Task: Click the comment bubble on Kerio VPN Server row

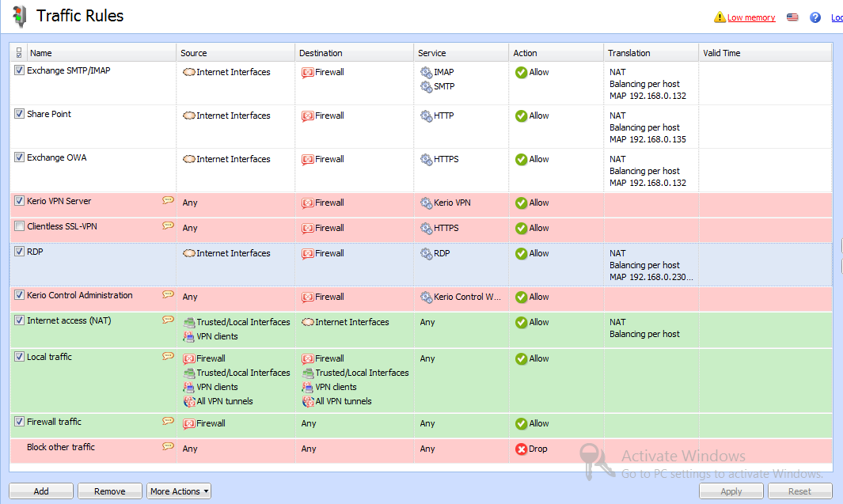Action: tap(169, 200)
